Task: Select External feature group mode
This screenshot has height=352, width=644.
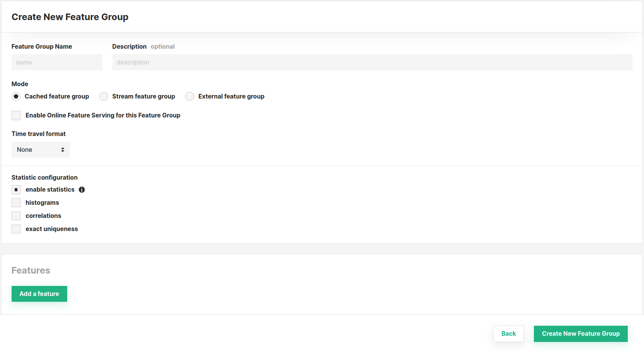Action: 190,96
